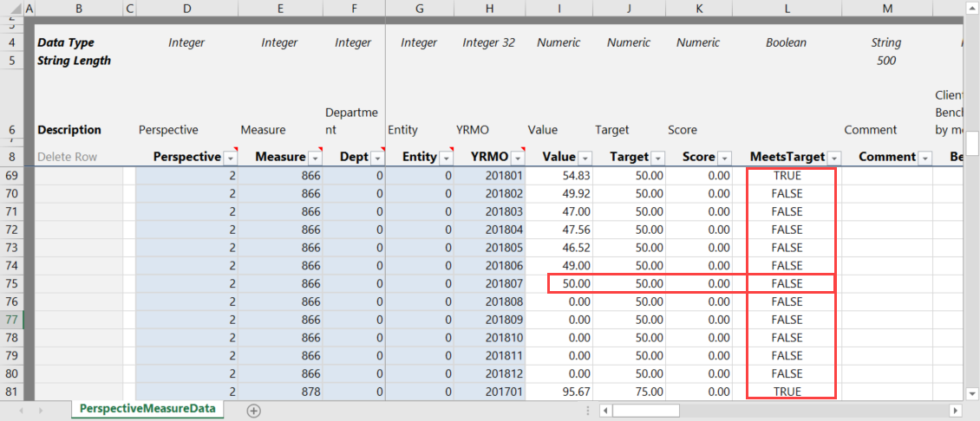Click horizontal scrollbar left arrow
The width and height of the screenshot is (980, 421).
[605, 411]
